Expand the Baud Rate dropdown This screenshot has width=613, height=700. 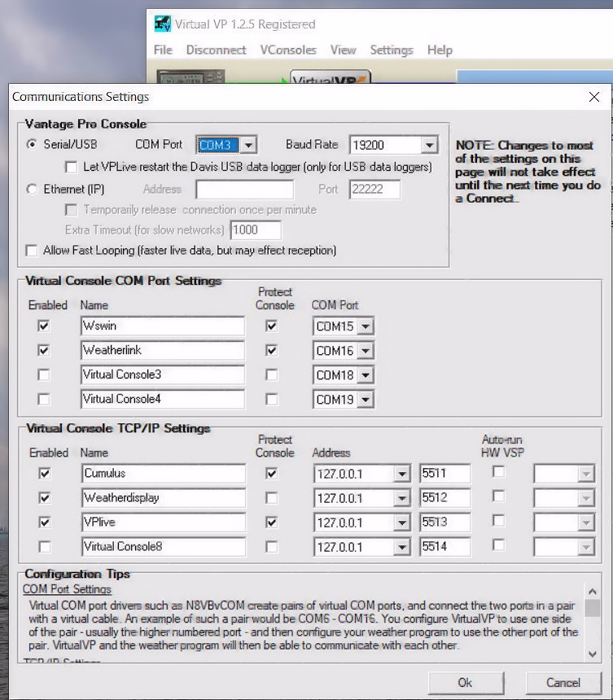point(430,146)
